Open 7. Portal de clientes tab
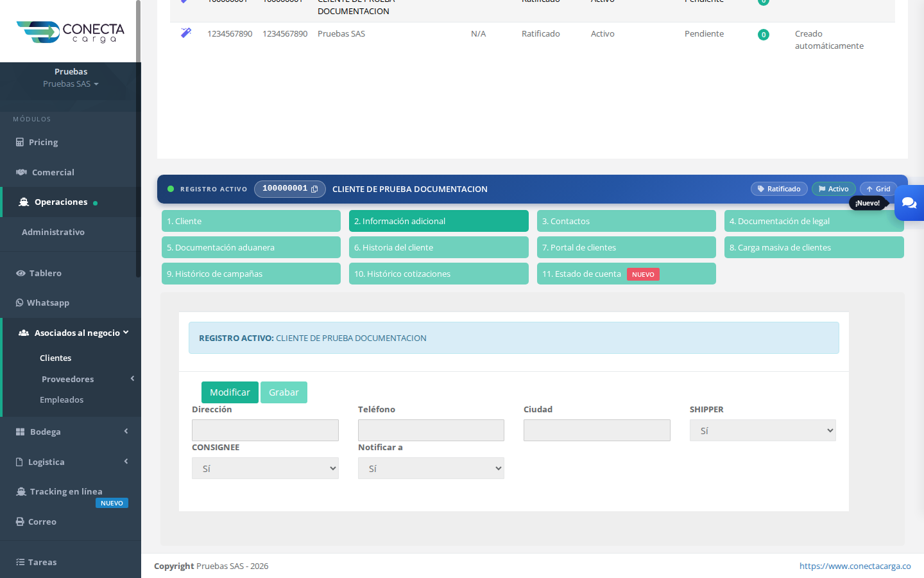Screen dimensions: 924x578 (x=626, y=247)
